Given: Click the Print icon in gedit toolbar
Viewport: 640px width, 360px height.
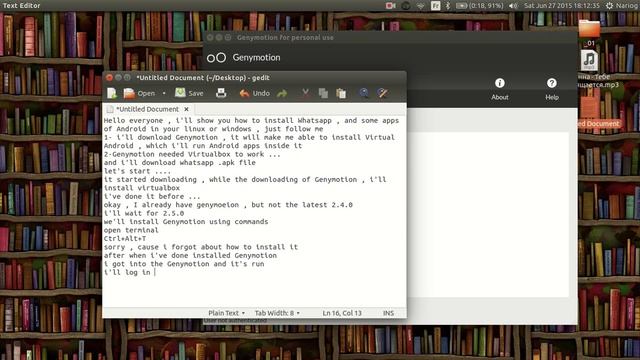Looking at the screenshot, I should (x=221, y=93).
